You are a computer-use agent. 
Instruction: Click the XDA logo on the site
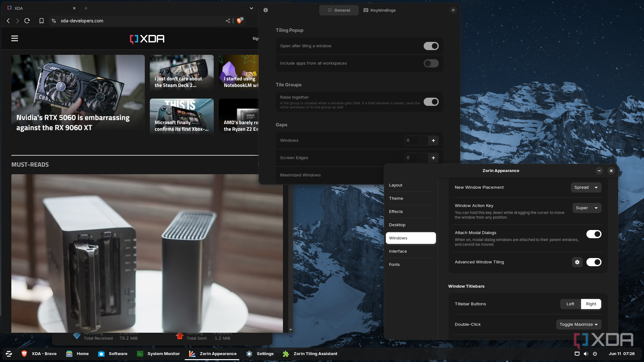[147, 39]
